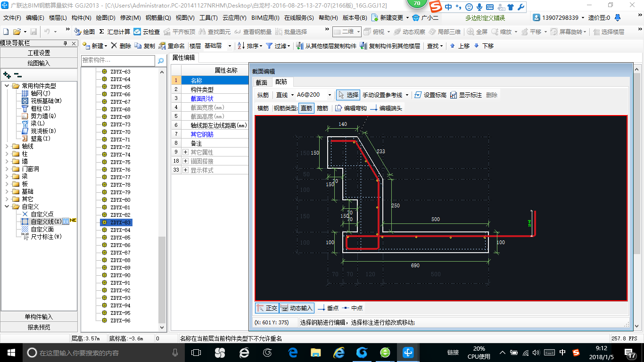Click 复制构件到其他楼层 icon
Viewport: 644px width, 362px height.
point(389,46)
